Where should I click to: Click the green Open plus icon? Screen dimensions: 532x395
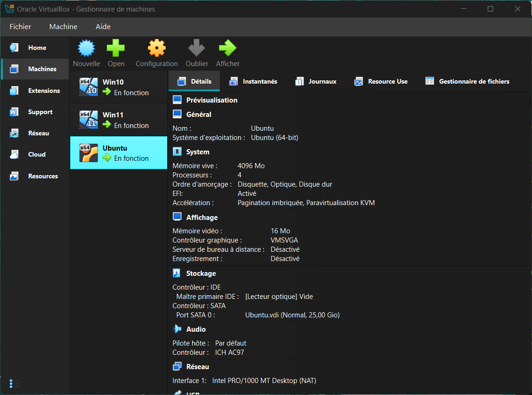tap(116, 49)
